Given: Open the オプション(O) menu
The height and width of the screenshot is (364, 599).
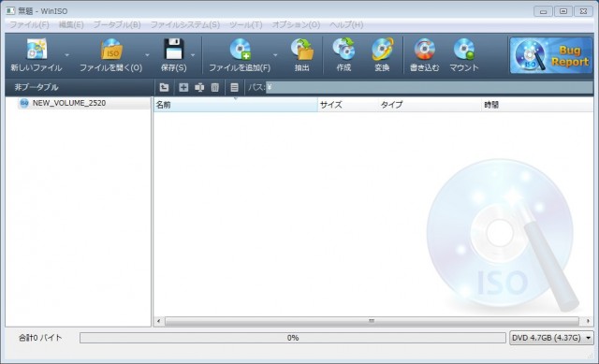Looking at the screenshot, I should coord(296,25).
